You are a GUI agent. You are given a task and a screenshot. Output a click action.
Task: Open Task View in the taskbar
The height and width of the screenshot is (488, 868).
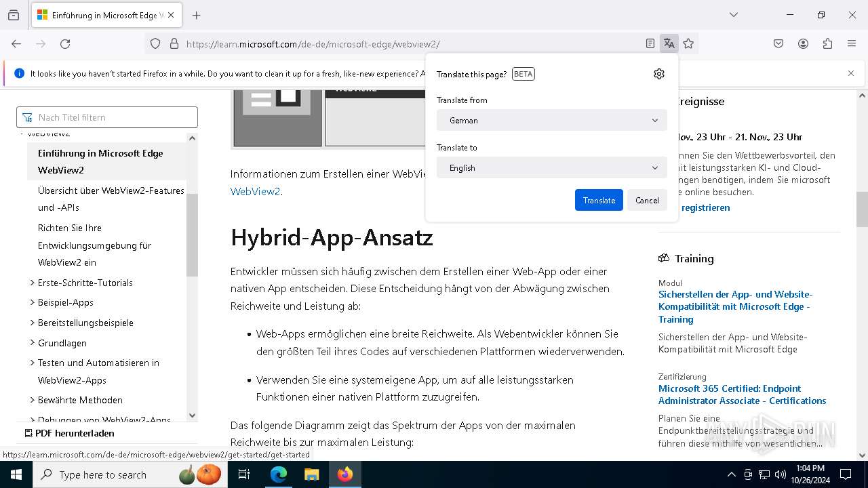[244, 474]
